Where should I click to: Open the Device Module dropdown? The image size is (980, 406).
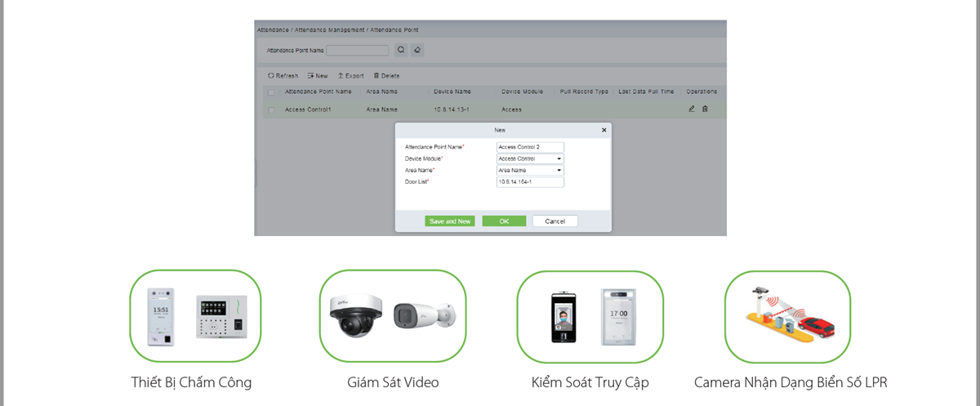point(530,158)
